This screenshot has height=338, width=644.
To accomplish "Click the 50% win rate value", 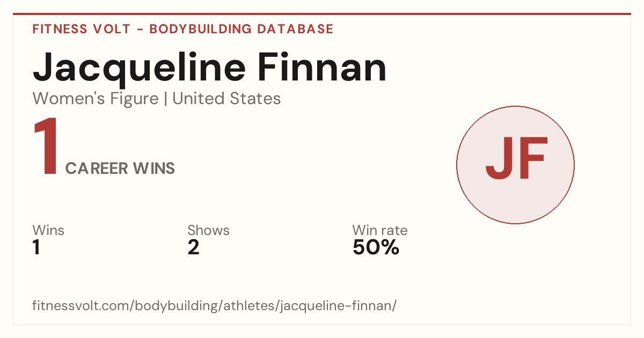I will click(x=376, y=248).
